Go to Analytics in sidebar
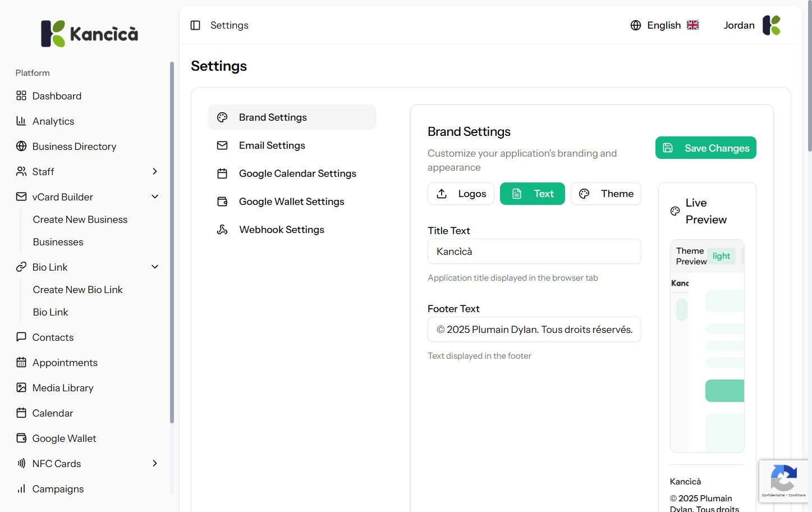812x512 pixels. 53,121
